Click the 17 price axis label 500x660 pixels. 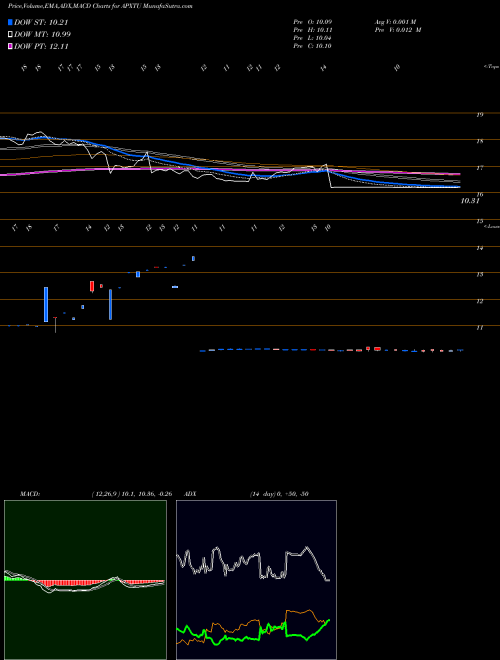coord(479,168)
